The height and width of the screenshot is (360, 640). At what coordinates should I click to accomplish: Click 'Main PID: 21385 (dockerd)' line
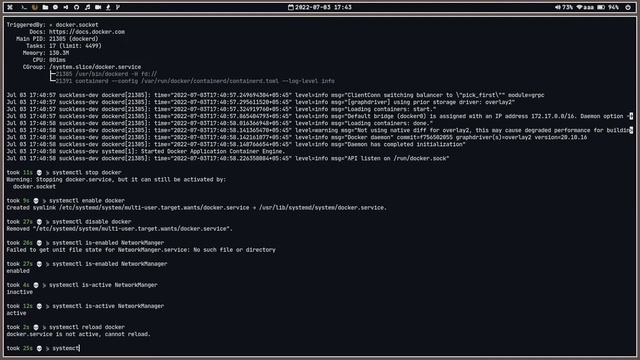[57, 39]
